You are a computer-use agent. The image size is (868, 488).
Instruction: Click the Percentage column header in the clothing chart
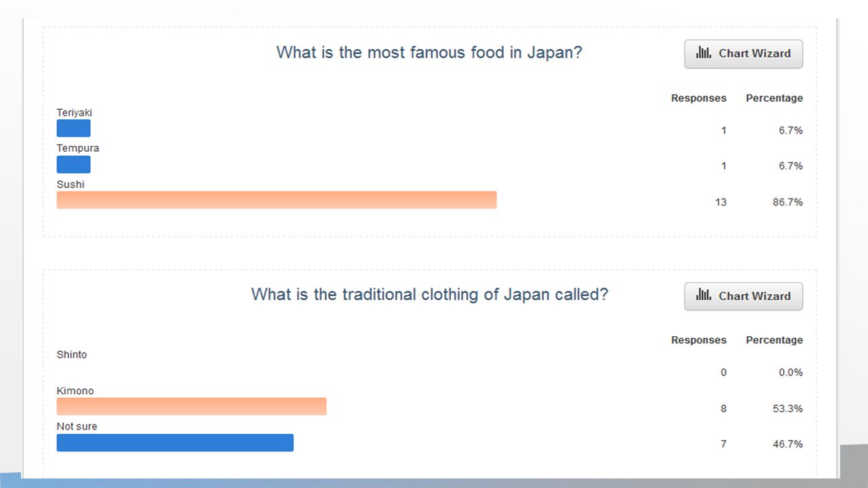point(774,340)
